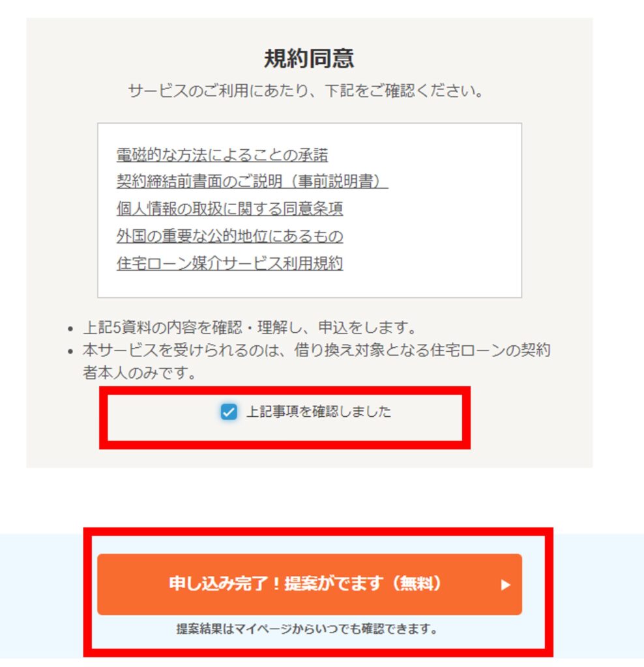Click the 規約同意 heading

pos(310,58)
